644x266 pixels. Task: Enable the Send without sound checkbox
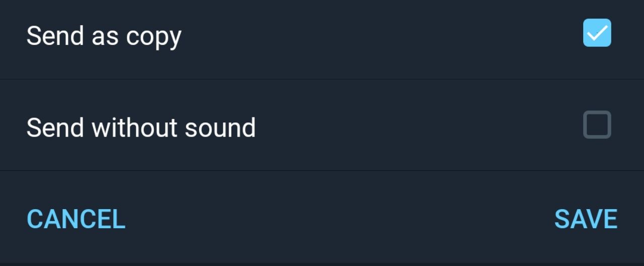(x=597, y=124)
